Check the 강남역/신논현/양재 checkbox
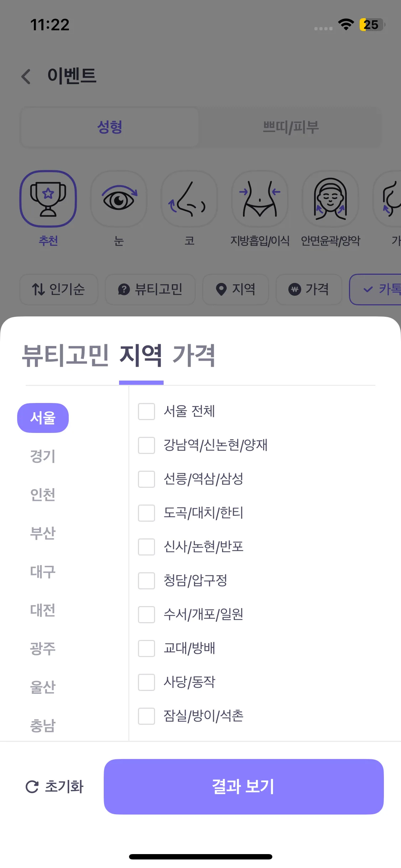The height and width of the screenshot is (868, 401). point(146,445)
